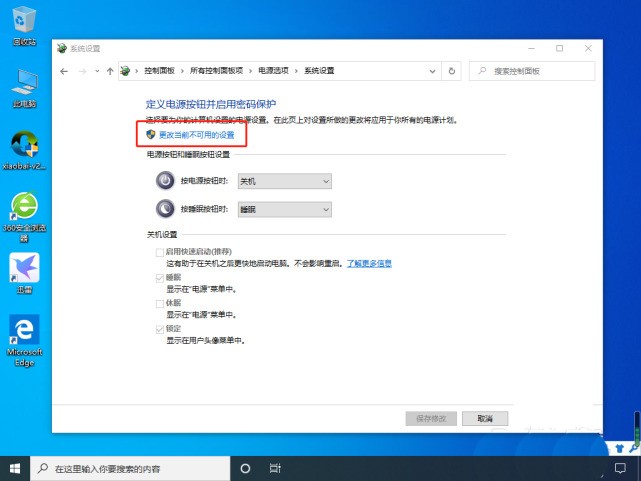This screenshot has width=641, height=481.
Task: Click the Windows Start button
Action: pyautogui.click(x=15, y=468)
